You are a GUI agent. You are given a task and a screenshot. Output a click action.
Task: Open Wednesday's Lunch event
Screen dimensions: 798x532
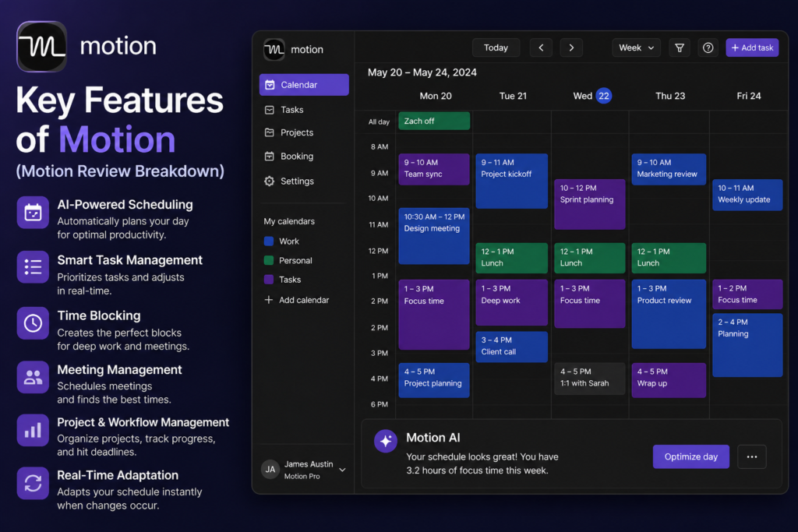point(589,258)
